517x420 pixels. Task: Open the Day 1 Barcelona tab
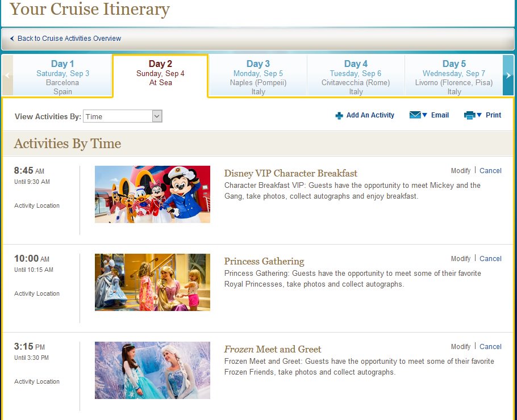62,75
